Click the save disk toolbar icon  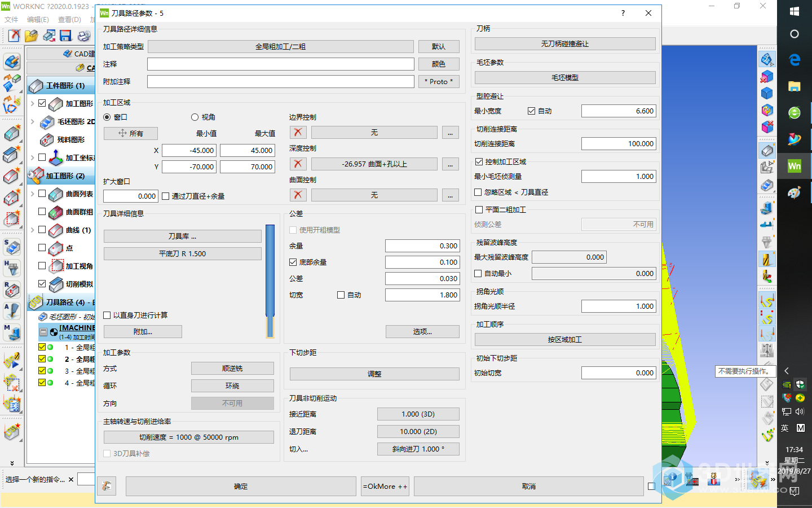65,36
